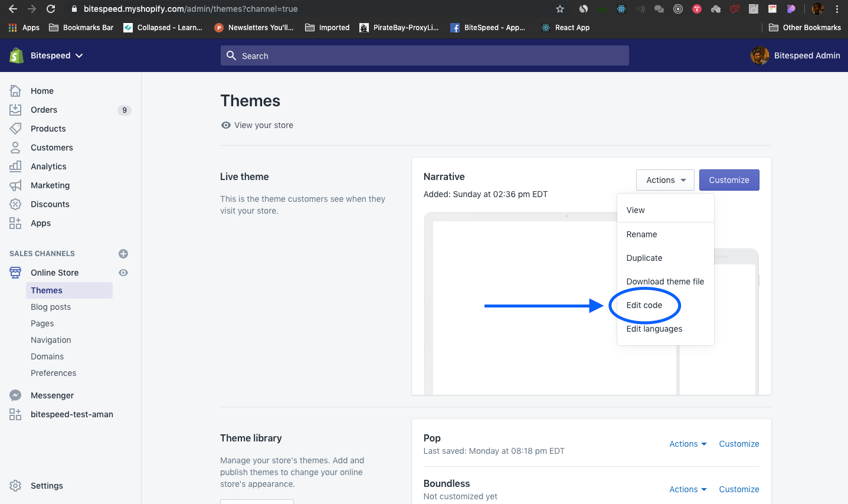Viewport: 848px width, 504px height.
Task: Click the Settings gear icon
Action: 15,486
